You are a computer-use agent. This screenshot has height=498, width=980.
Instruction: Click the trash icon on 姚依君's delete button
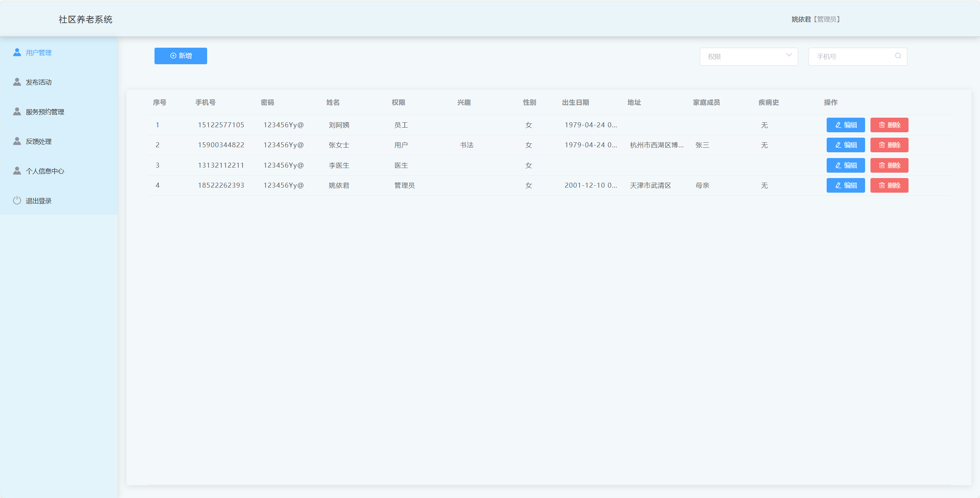[881, 185]
